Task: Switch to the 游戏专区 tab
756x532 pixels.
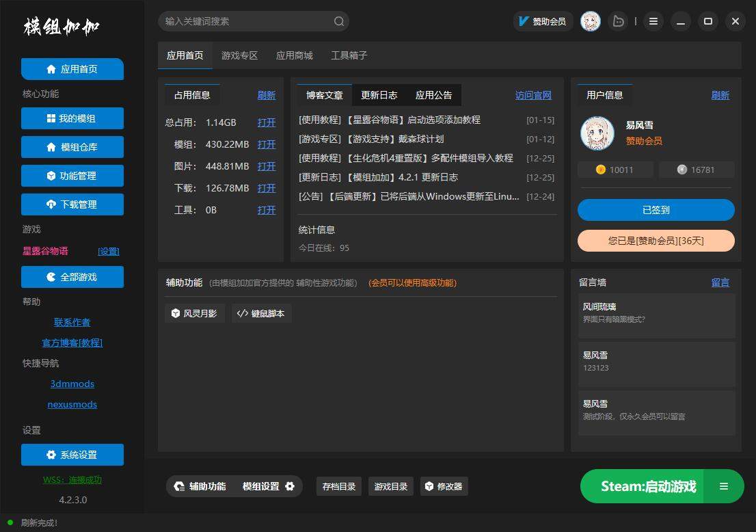Action: (239, 55)
